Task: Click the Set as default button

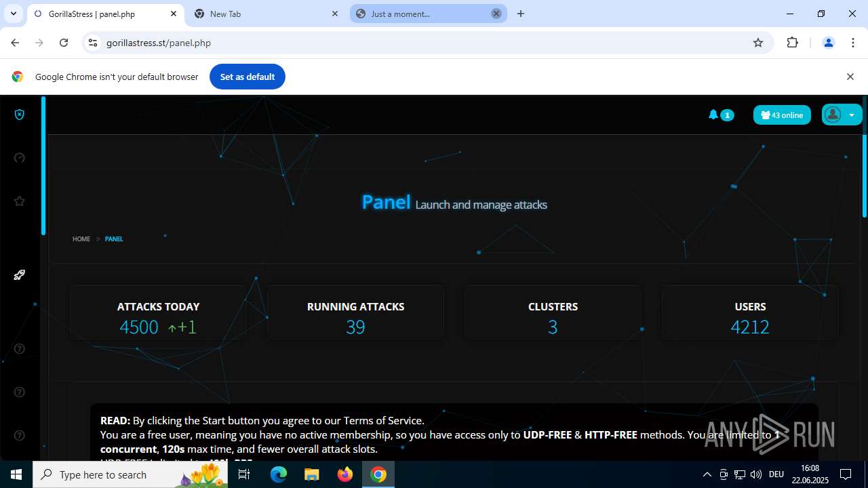Action: pyautogui.click(x=248, y=77)
